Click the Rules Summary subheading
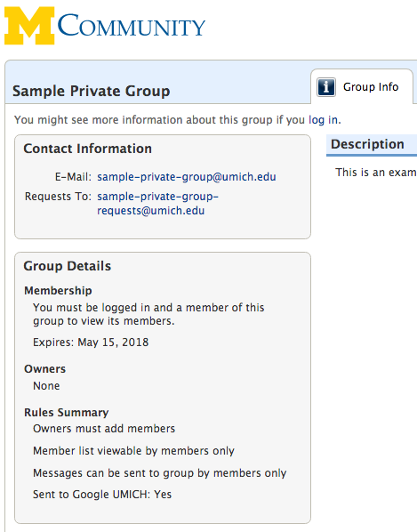This screenshot has height=532, width=417. 67,413
